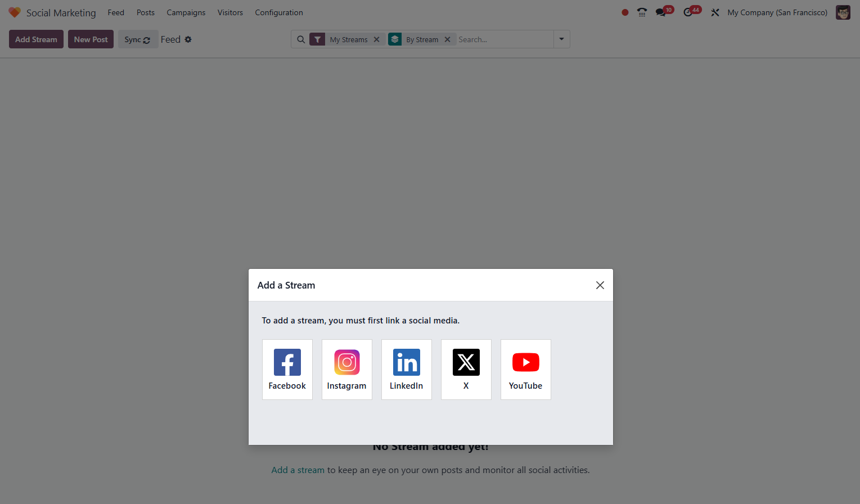This screenshot has width=860, height=504.
Task: Click the New Post button
Action: [91, 39]
